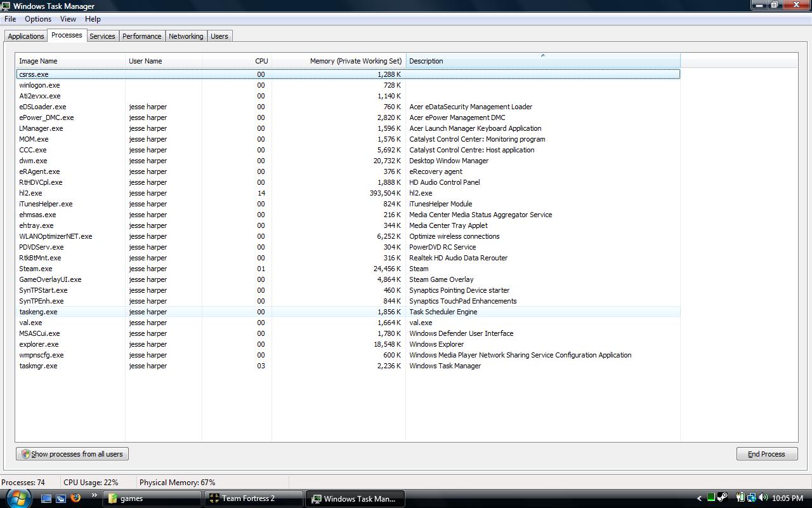812x508 pixels.
Task: Select eDSLoader.exe in the list
Action: point(348,107)
